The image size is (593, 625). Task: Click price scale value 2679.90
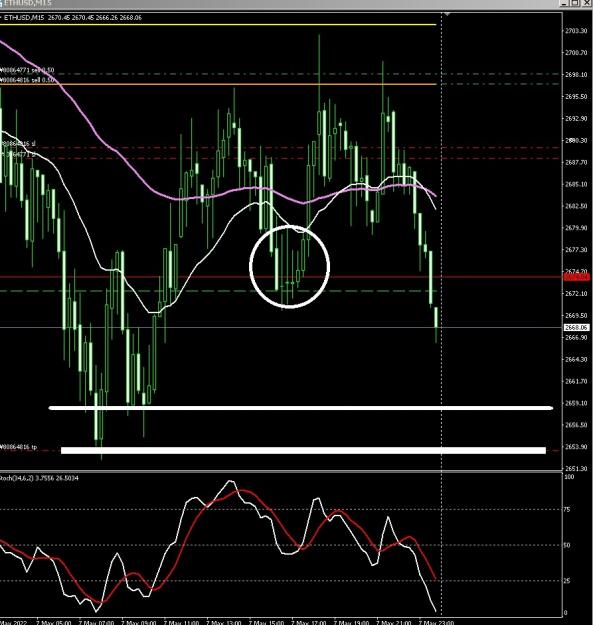(576, 228)
